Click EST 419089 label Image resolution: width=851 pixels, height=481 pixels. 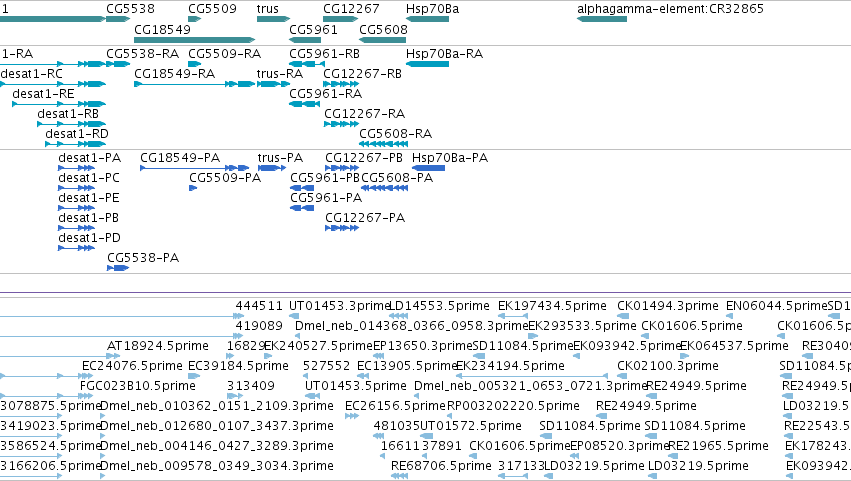coord(259,326)
